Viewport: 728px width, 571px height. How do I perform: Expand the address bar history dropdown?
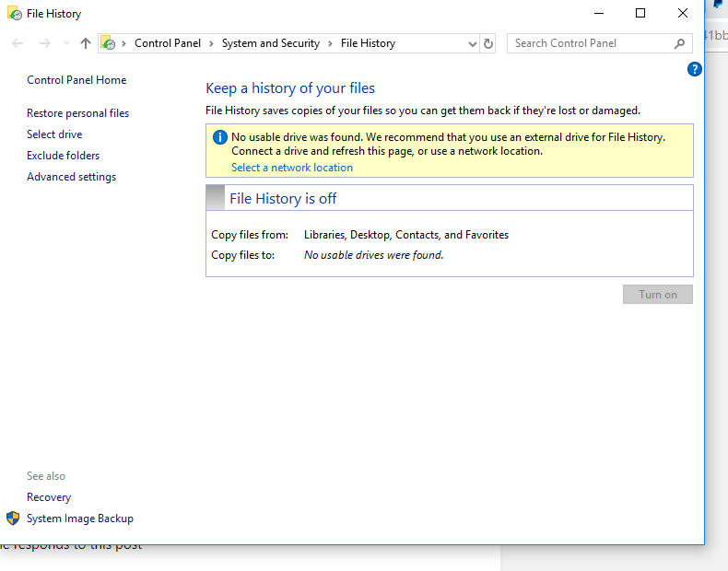[472, 44]
